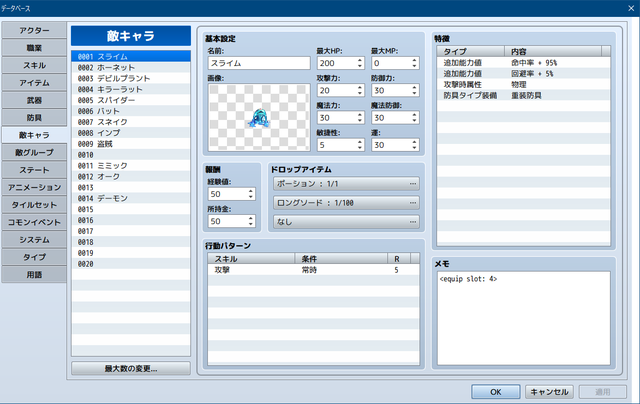
Task: Go to the システム tab
Action: [x=34, y=240]
